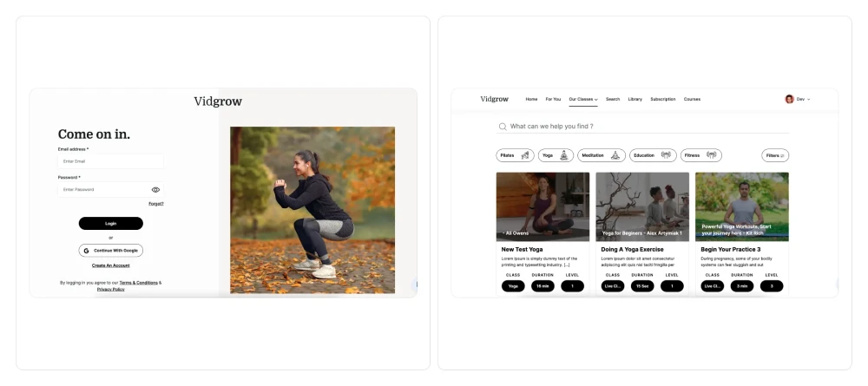Expand the Our Classes dropdown chevron
The height and width of the screenshot is (386, 868).
click(x=595, y=100)
